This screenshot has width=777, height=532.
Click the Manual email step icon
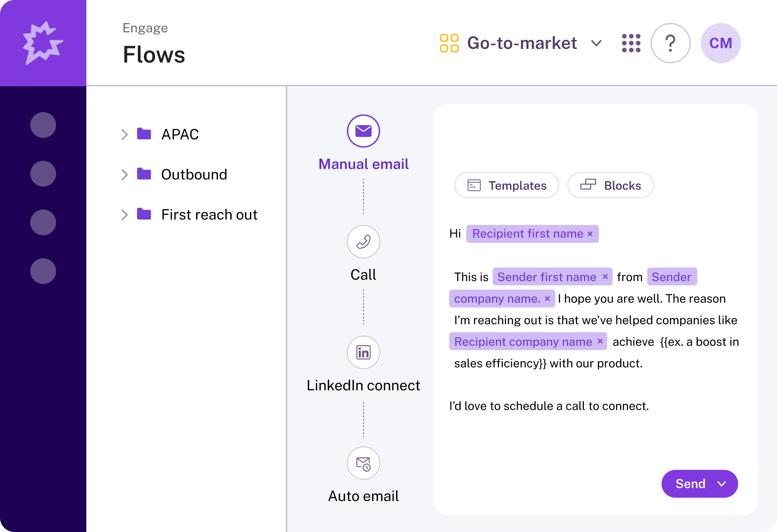[x=363, y=131]
